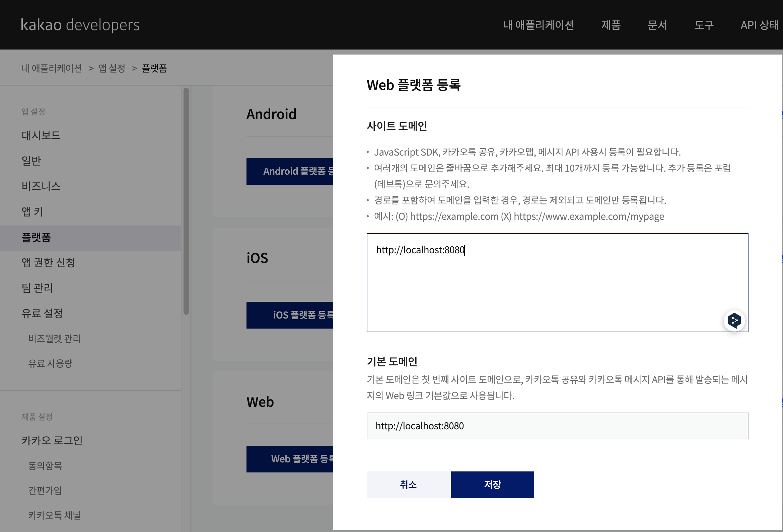Open the 제품 top menu
The width and height of the screenshot is (783, 532).
tap(611, 25)
